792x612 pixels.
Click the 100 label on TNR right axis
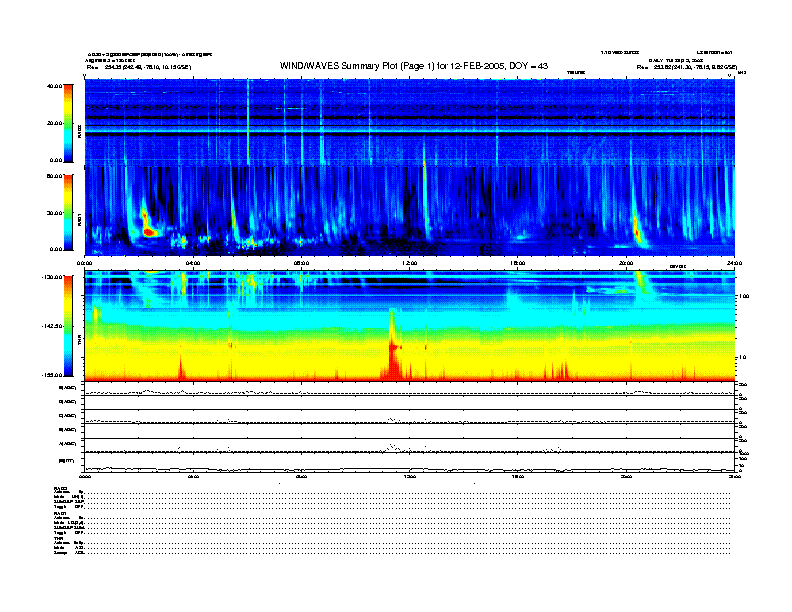pyautogui.click(x=744, y=296)
